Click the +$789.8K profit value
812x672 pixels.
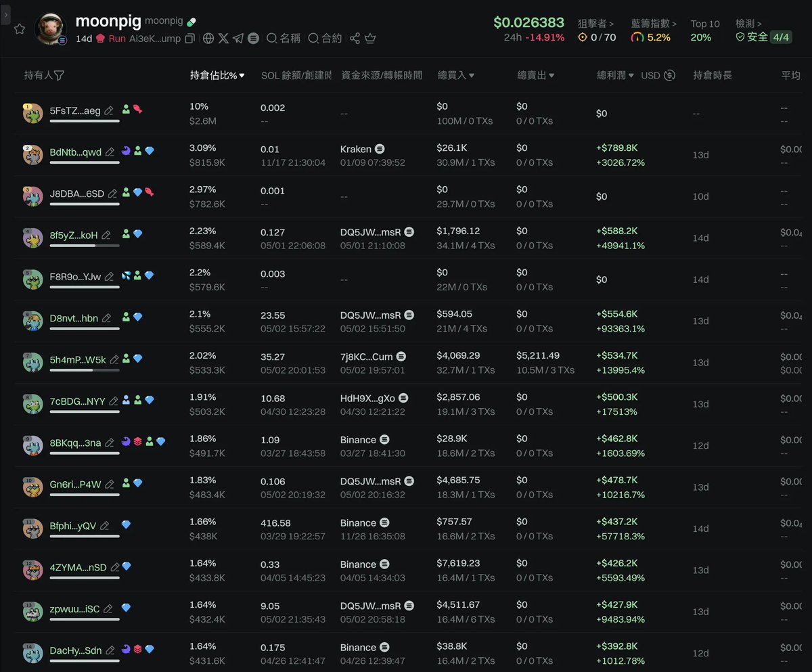tap(616, 148)
